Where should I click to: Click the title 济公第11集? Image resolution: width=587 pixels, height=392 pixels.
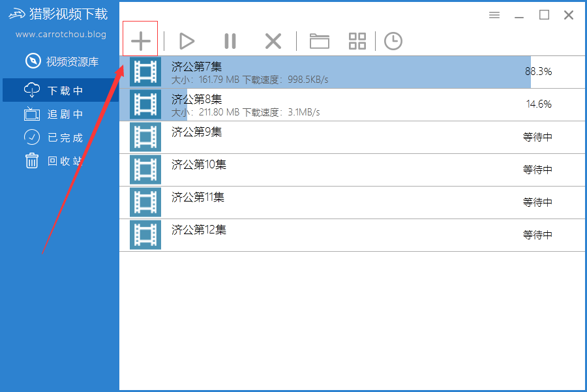tap(198, 197)
